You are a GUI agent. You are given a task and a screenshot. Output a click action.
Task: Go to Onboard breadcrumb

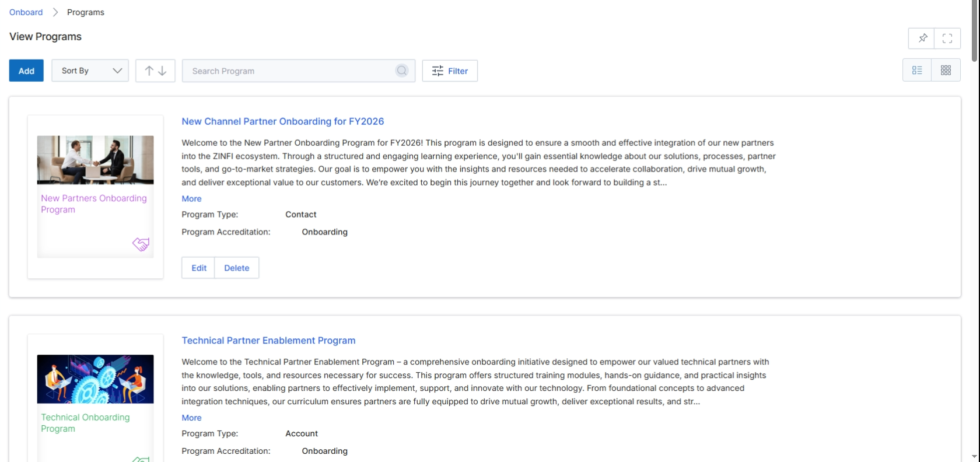point(26,12)
